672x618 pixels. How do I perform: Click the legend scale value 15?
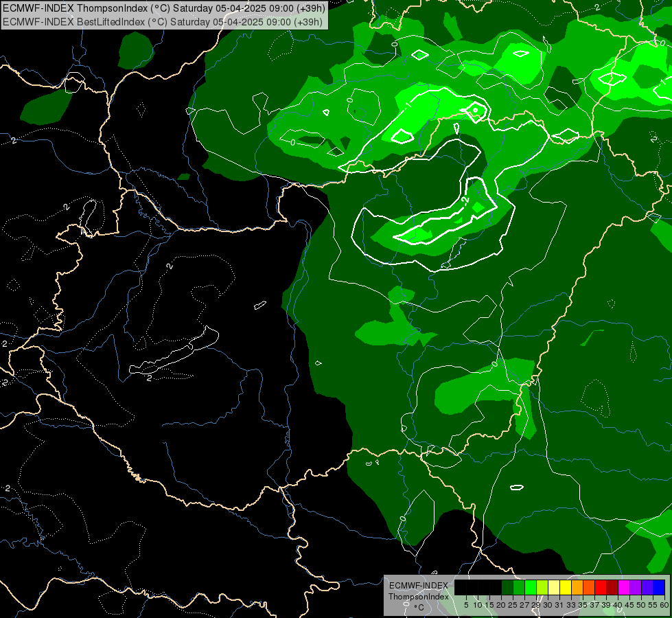[x=489, y=605]
